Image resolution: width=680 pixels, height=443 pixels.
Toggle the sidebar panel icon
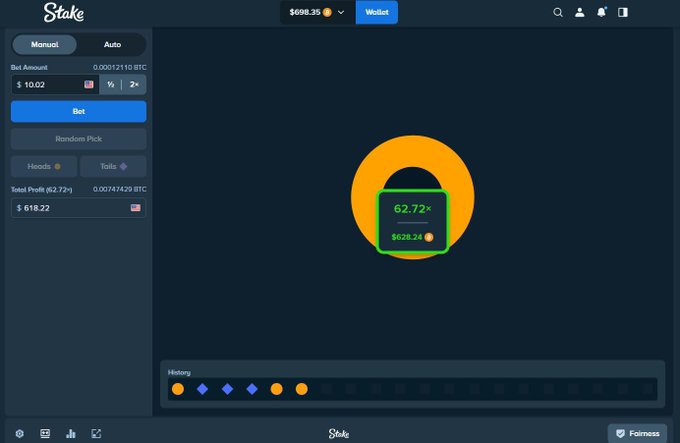coord(623,13)
